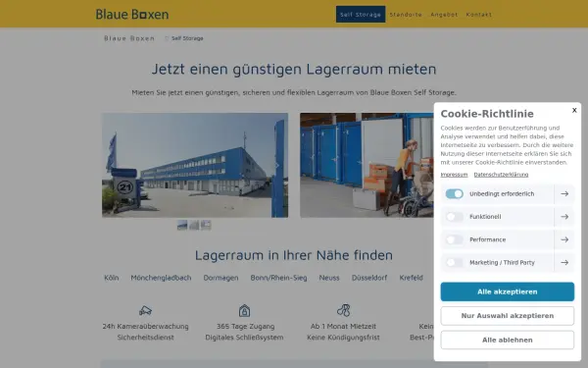The height and width of the screenshot is (368, 588).
Task: Choose the Dormagen location
Action: pos(220,278)
